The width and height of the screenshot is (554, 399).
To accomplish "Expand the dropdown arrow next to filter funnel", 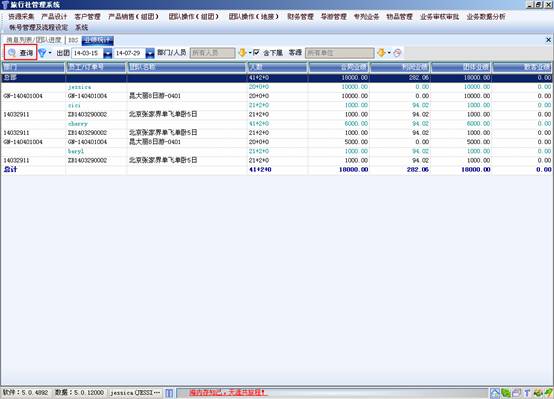I will [50, 53].
